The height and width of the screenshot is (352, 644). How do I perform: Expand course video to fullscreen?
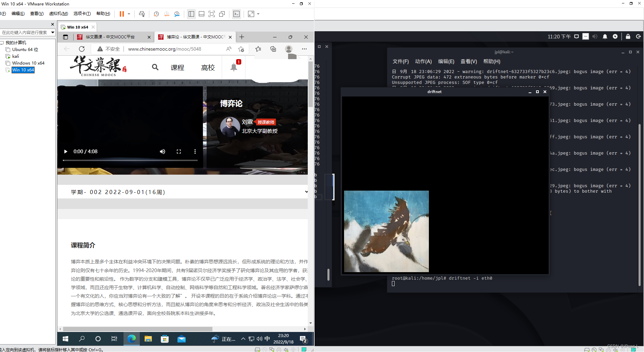[179, 152]
